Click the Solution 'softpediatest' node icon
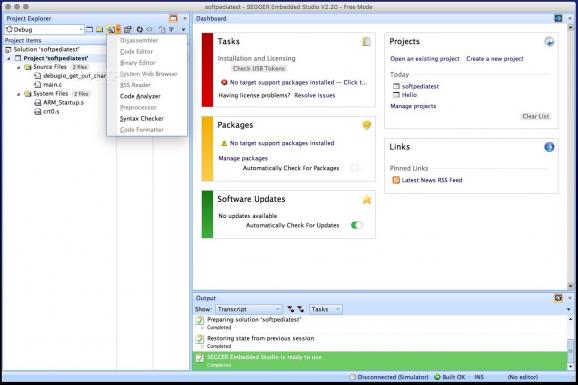This screenshot has height=385, width=578. pyautogui.click(x=8, y=49)
